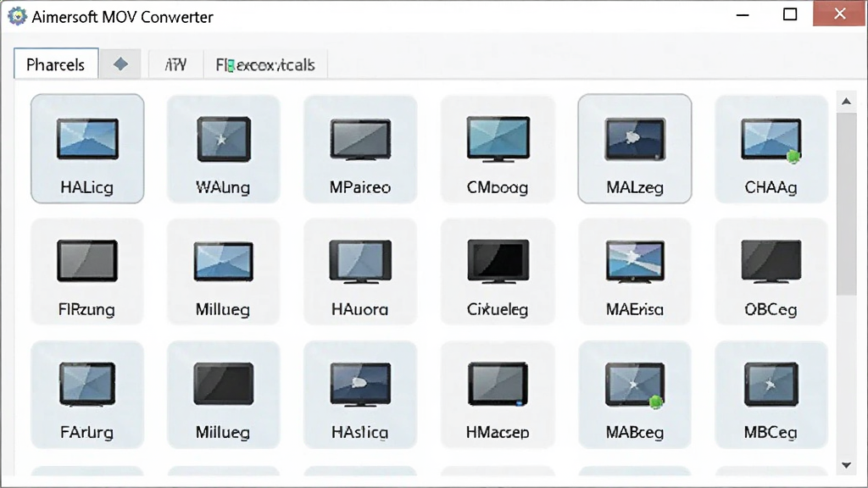Image resolution: width=868 pixels, height=488 pixels.
Task: Click the Aimersoft app gear icon
Action: [17, 16]
